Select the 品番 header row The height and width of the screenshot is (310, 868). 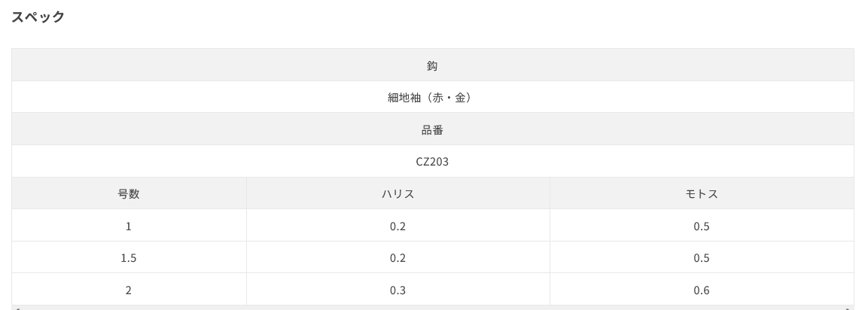point(432,129)
